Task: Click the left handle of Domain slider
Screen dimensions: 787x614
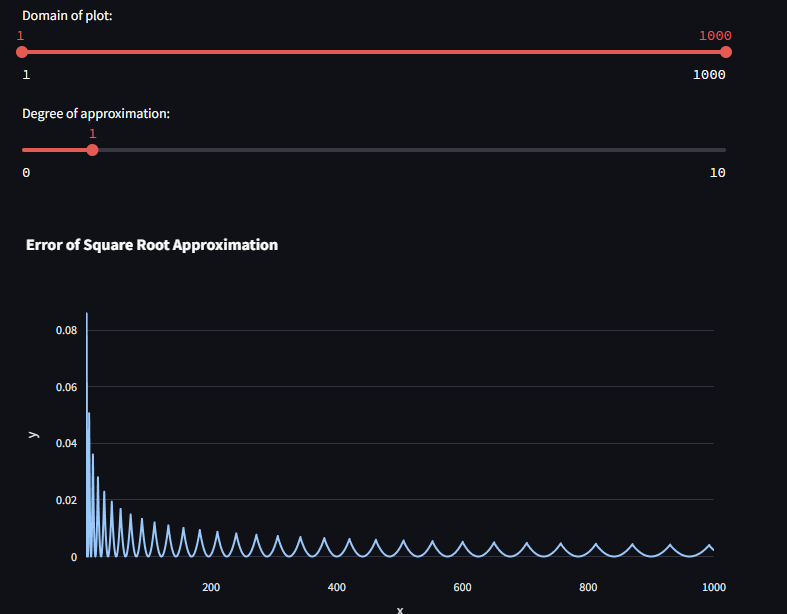Action: (22, 52)
